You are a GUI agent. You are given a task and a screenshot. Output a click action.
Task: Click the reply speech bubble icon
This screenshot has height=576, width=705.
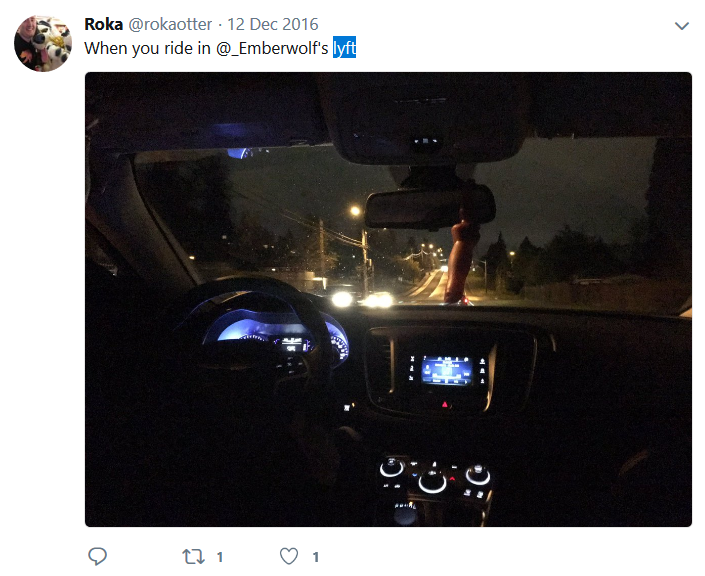click(x=97, y=556)
